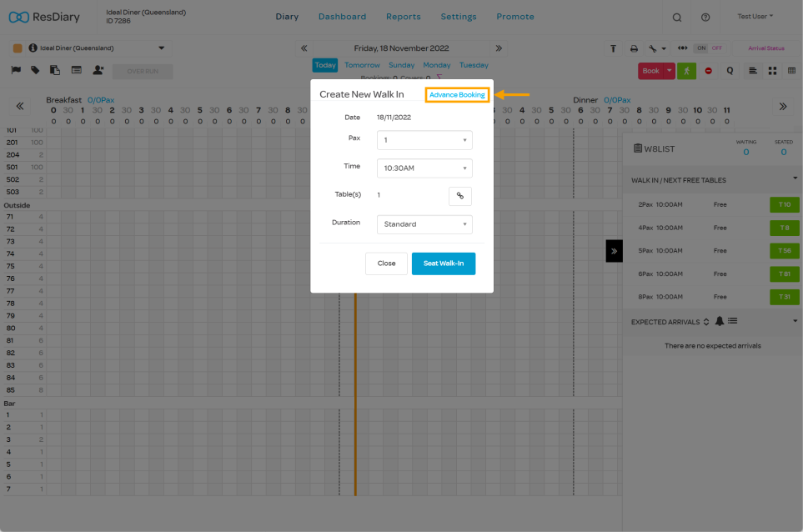Select the flag icon below the venue selector
This screenshot has height=532, width=803.
pyautogui.click(x=16, y=70)
